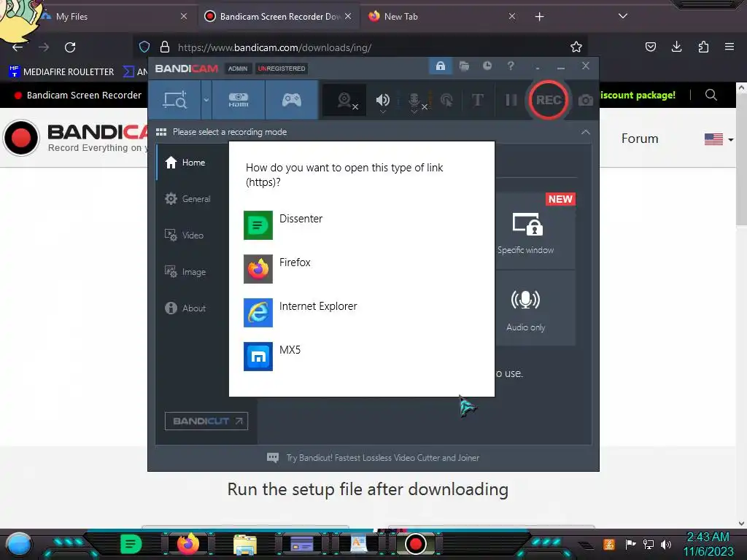Screen dimensions: 747x560
Task: Open Bandicam from taskbar record icon
Action: click(x=415, y=544)
